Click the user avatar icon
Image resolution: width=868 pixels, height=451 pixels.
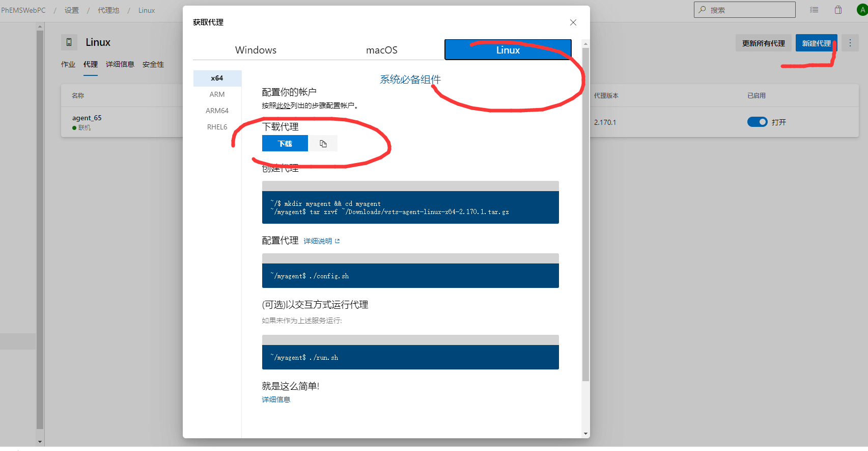(x=862, y=10)
